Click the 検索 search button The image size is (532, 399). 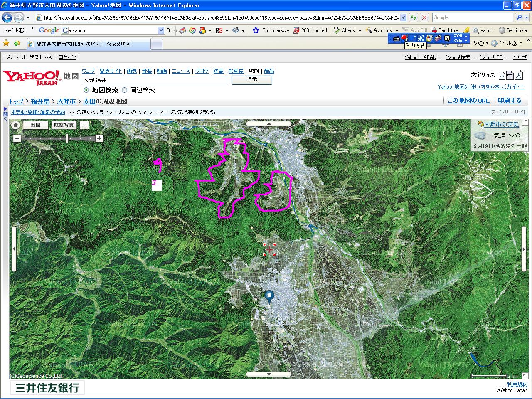[x=252, y=80]
